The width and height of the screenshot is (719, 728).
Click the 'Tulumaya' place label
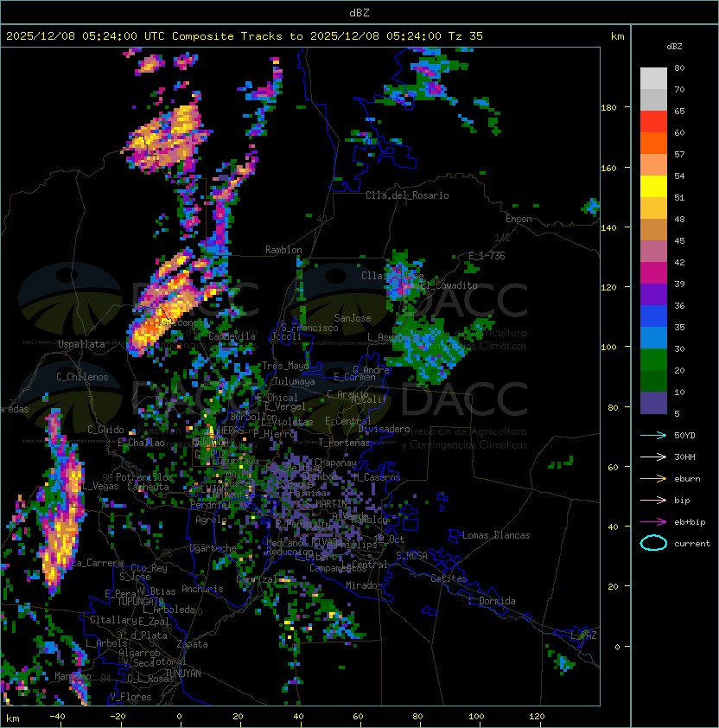tap(295, 381)
